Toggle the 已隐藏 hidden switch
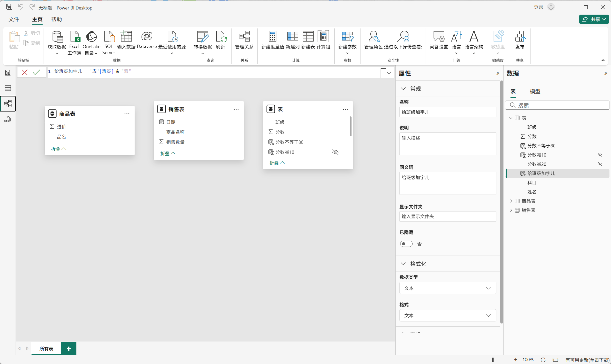This screenshot has width=611, height=364. [406, 244]
